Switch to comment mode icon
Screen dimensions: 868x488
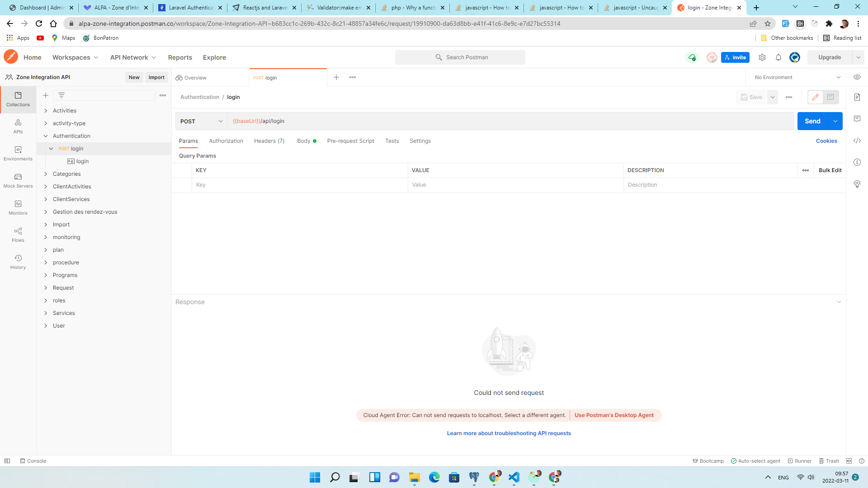[830, 97]
